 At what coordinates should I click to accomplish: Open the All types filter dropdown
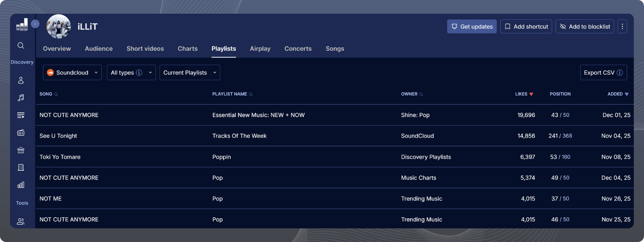coord(131,73)
